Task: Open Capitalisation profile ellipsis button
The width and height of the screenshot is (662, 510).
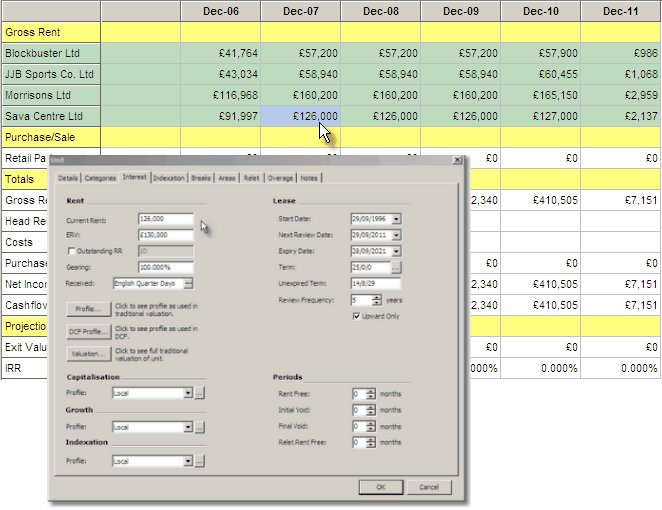Action: click(x=199, y=393)
